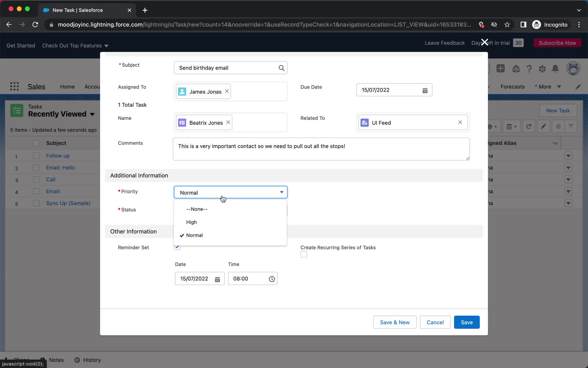The height and width of the screenshot is (368, 588).
Task: Click the list inline edit pencil
Action: click(543, 126)
